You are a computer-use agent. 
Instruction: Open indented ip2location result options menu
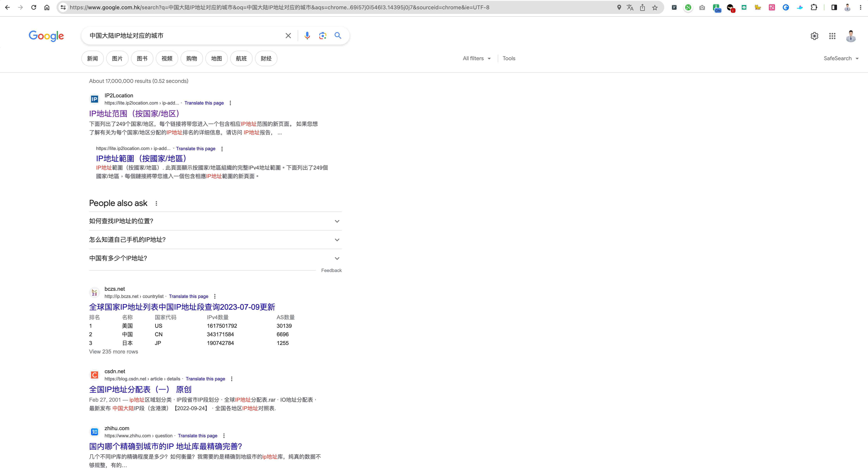[222, 149]
